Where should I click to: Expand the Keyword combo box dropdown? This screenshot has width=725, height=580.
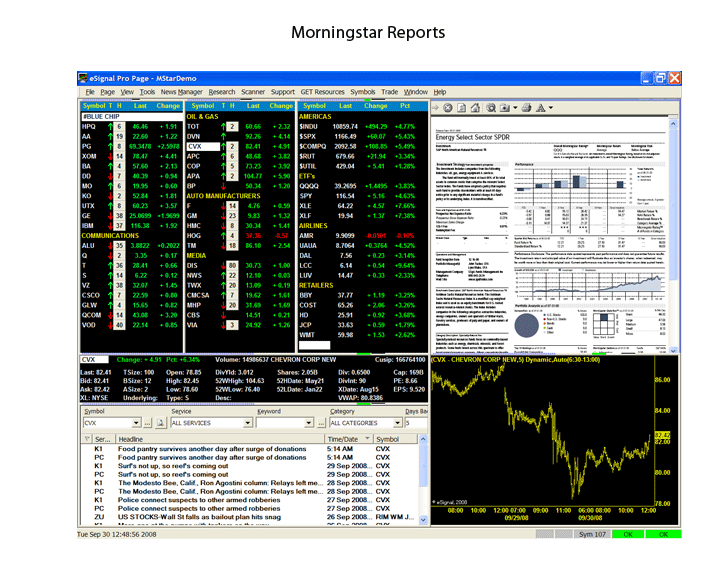point(309,423)
